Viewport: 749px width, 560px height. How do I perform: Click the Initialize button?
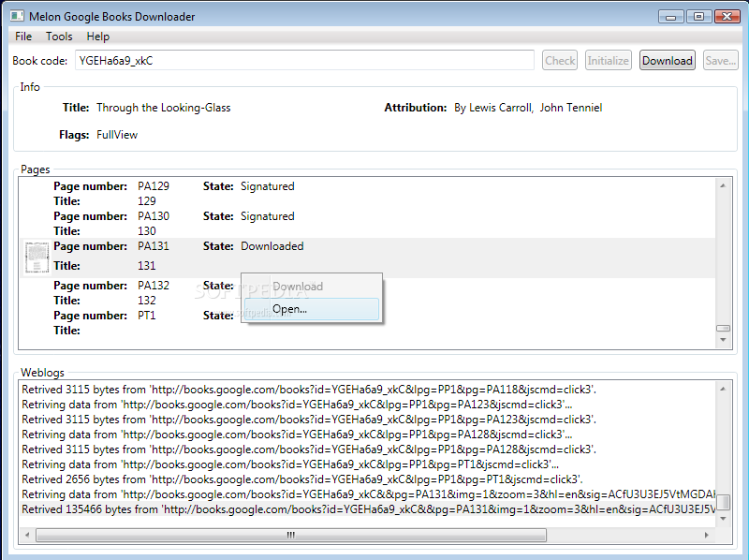(x=608, y=61)
